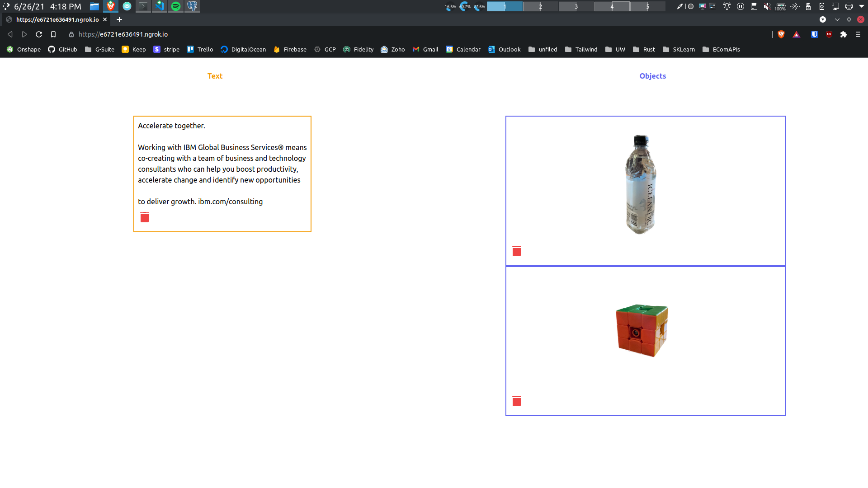Bookmark this page
Image resolution: width=868 pixels, height=488 pixels.
pyautogui.click(x=53, y=34)
